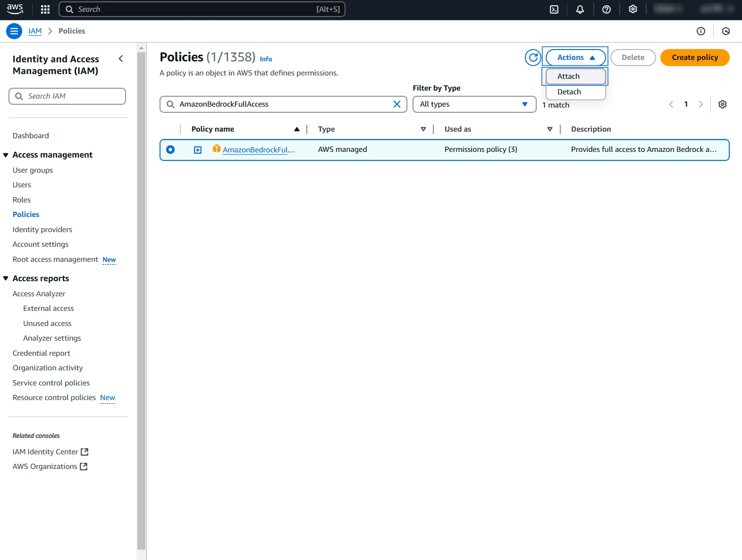
Task: Click the Delete button
Action: 633,58
